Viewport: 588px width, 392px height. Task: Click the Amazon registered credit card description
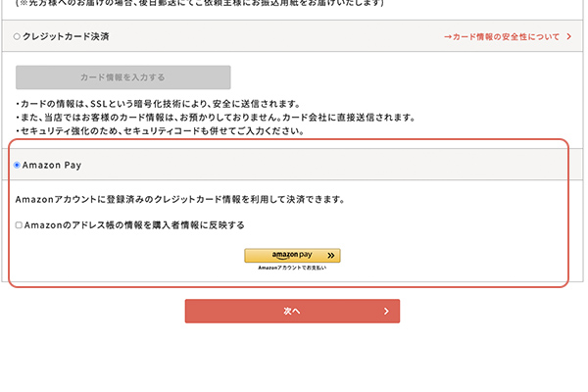click(x=179, y=199)
